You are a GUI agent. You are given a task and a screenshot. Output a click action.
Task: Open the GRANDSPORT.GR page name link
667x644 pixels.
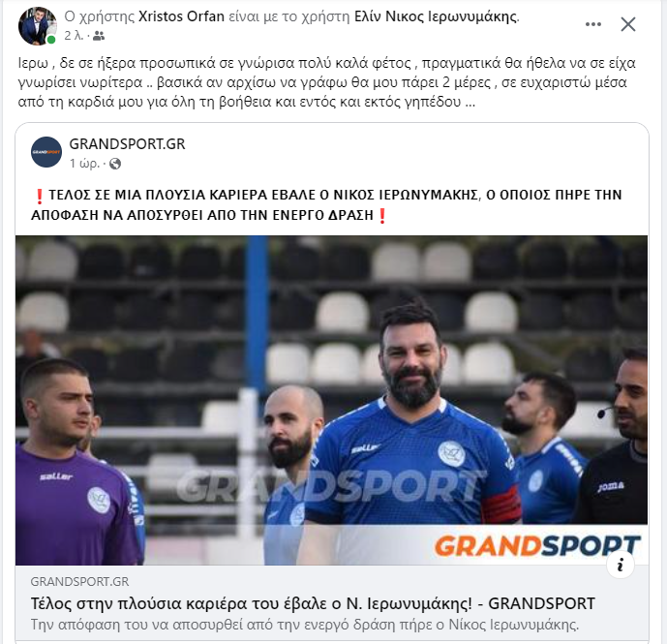[x=127, y=144]
